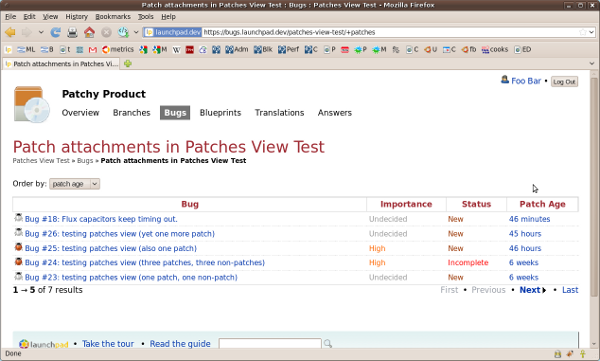Click the Stop loading icon
Screen dimensions: 600x361
tap(106, 33)
